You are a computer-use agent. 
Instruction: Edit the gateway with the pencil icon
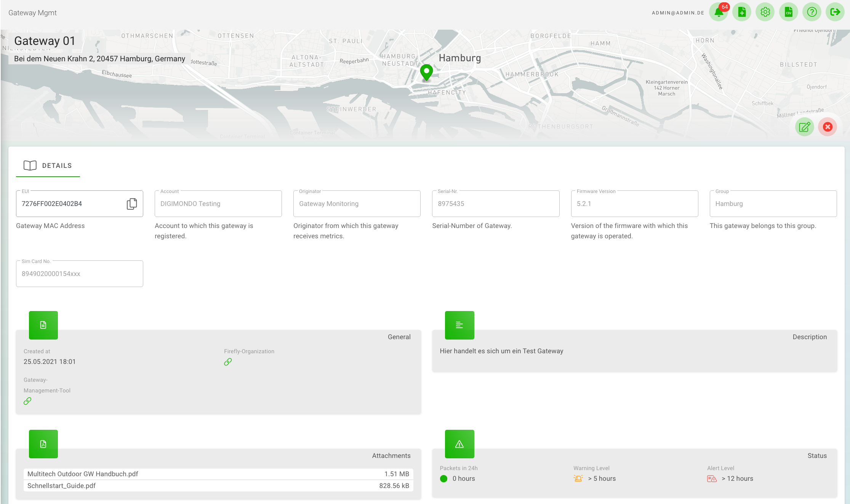point(804,127)
